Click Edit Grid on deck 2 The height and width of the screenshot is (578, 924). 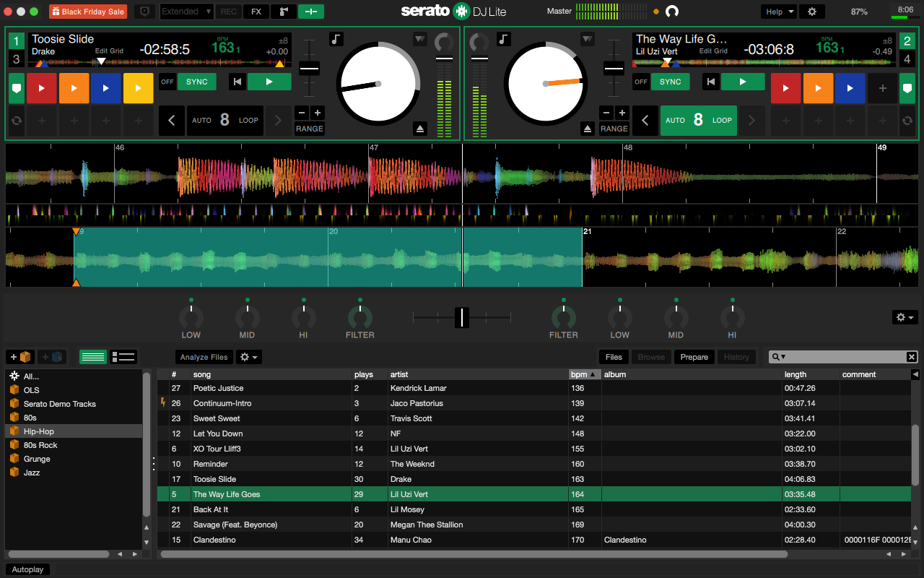pos(714,51)
